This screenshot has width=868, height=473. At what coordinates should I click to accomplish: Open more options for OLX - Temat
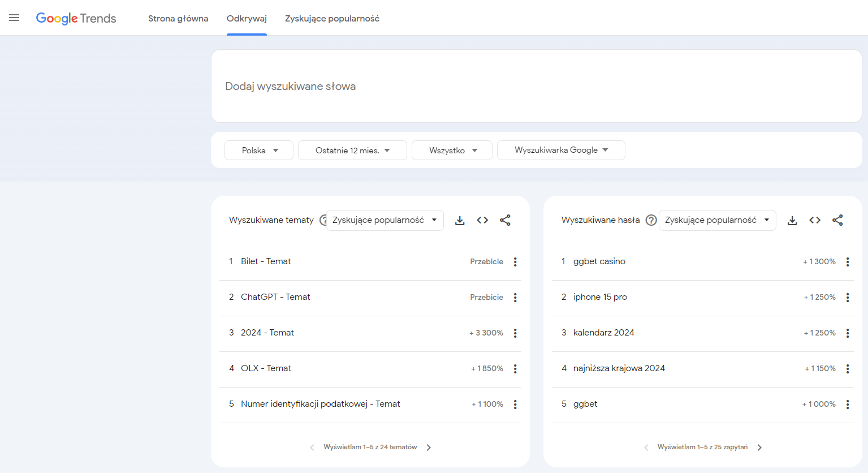(x=515, y=369)
